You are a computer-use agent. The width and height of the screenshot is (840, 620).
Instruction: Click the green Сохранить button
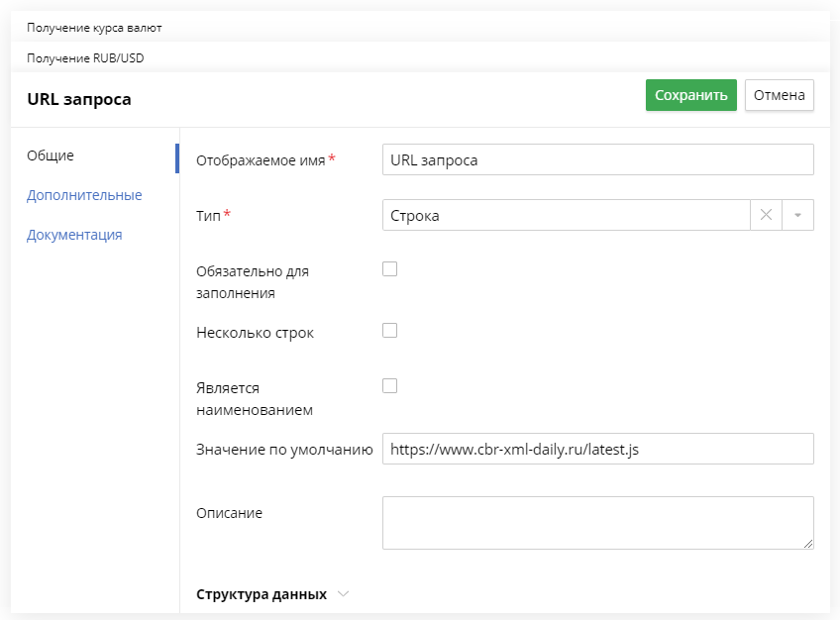pos(691,95)
